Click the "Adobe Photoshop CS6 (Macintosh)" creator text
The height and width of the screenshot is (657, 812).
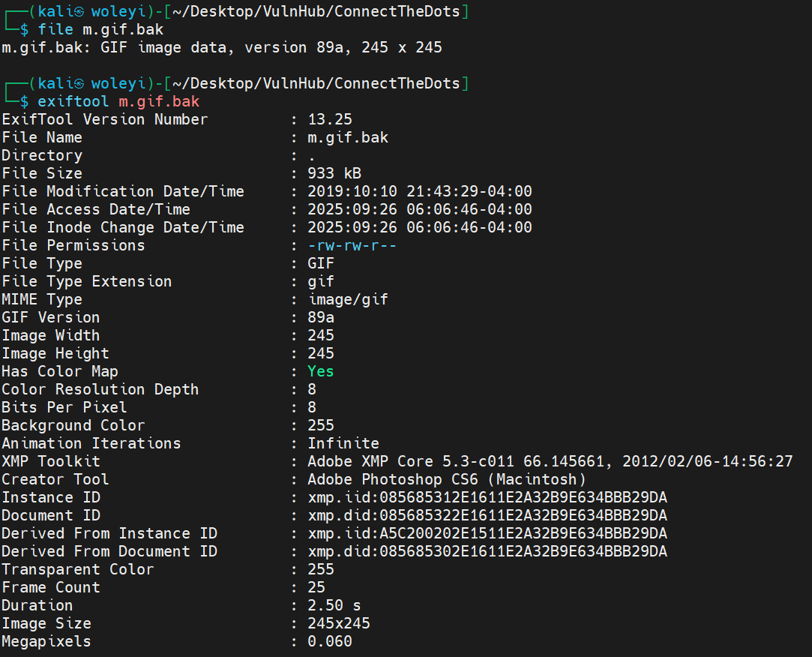[x=447, y=479]
